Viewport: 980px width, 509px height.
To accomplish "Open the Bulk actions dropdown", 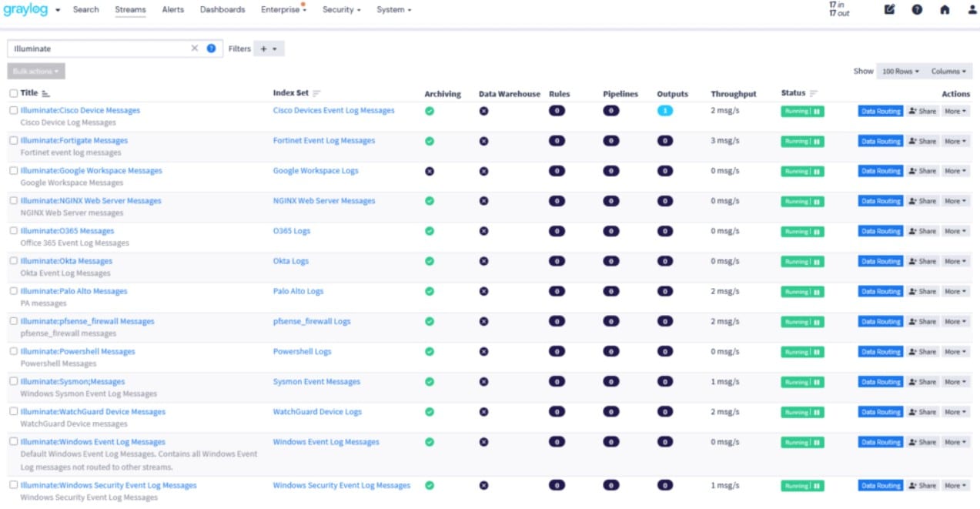I will click(x=36, y=71).
